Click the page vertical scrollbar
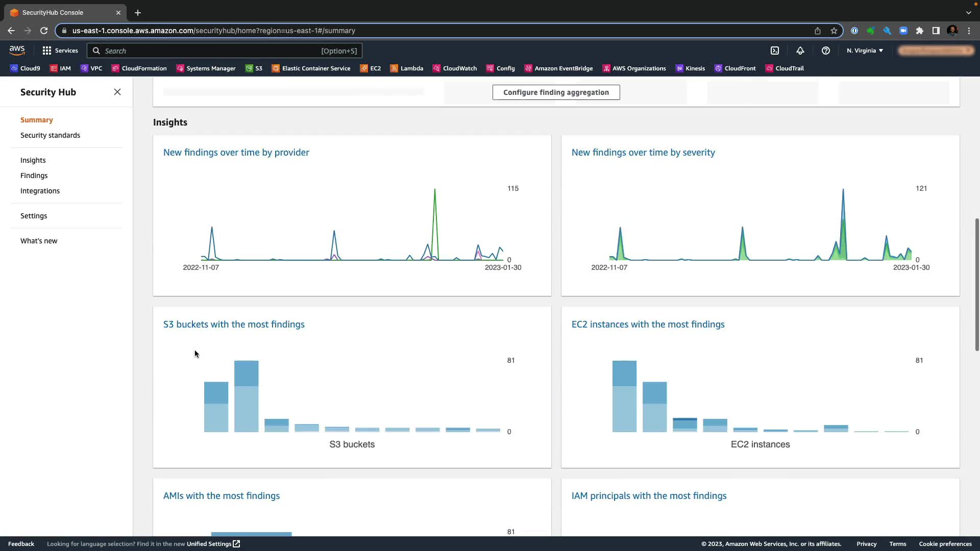Screen dimensions: 980x551 [x=976, y=284]
